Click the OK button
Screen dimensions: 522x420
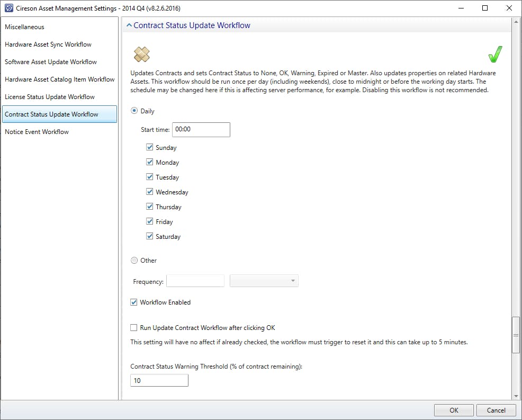(454, 410)
